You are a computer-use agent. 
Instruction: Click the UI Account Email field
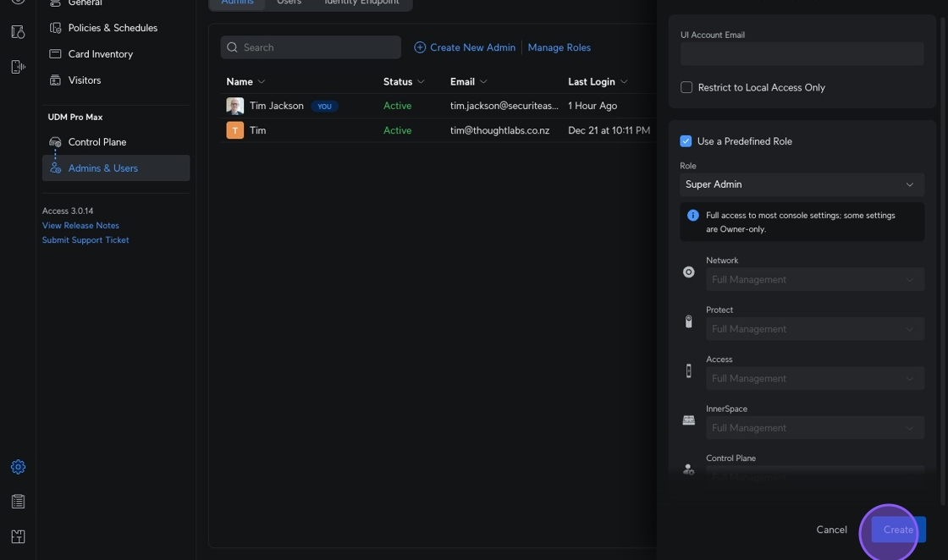801,54
